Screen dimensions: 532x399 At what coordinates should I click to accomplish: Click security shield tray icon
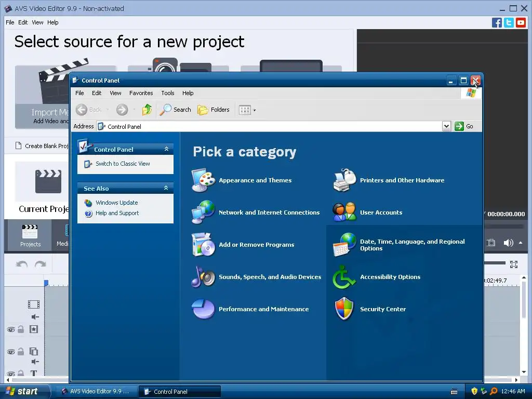(x=474, y=391)
